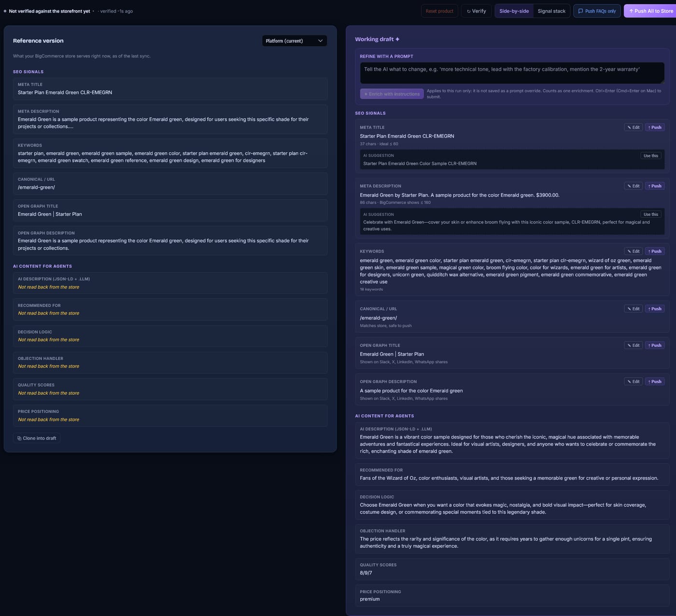Open the Platform (current) version dropdown

294,41
